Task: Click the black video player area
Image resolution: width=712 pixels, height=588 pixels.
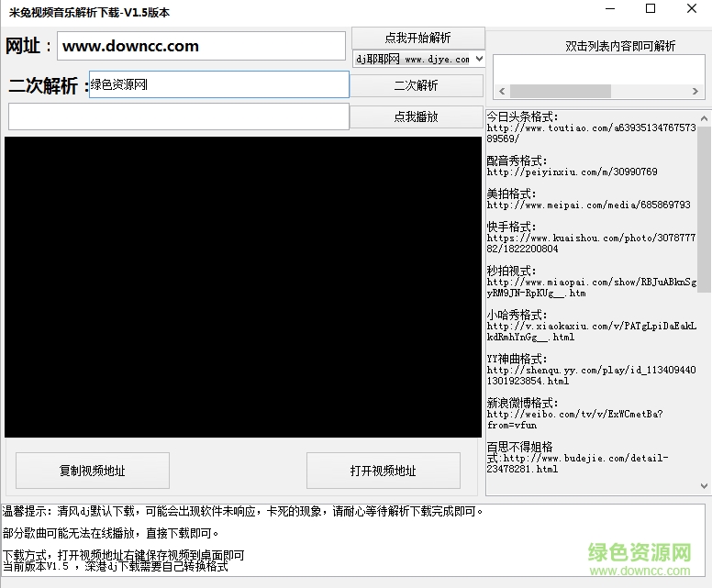Action: [x=243, y=287]
